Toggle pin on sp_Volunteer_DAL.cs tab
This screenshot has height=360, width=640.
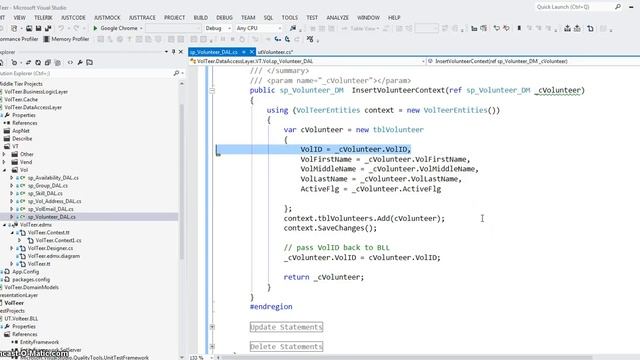[x=244, y=52]
